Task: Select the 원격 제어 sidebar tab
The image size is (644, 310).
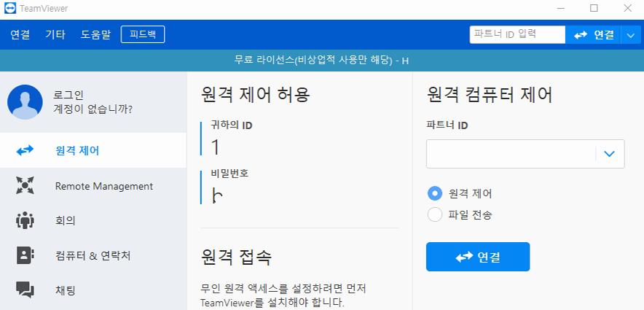Action: click(93, 150)
